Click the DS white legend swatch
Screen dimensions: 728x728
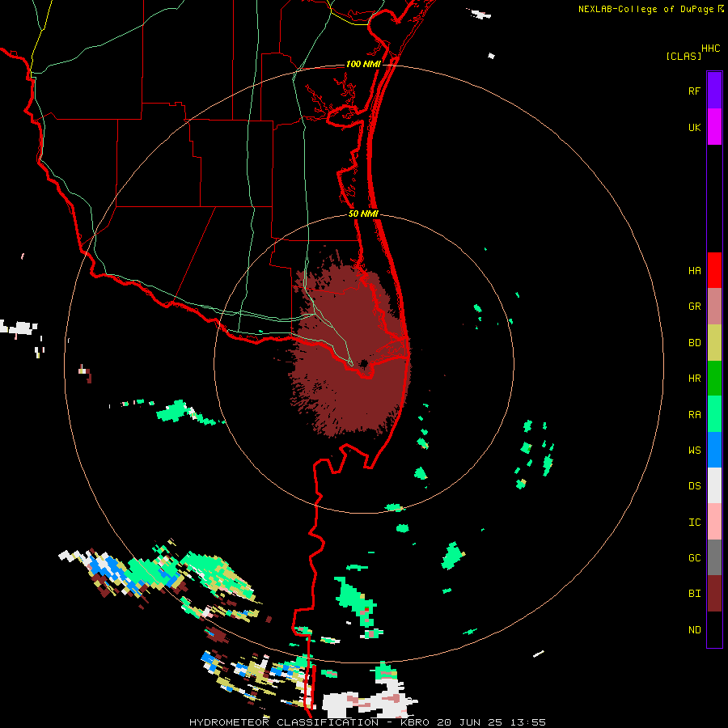[714, 485]
